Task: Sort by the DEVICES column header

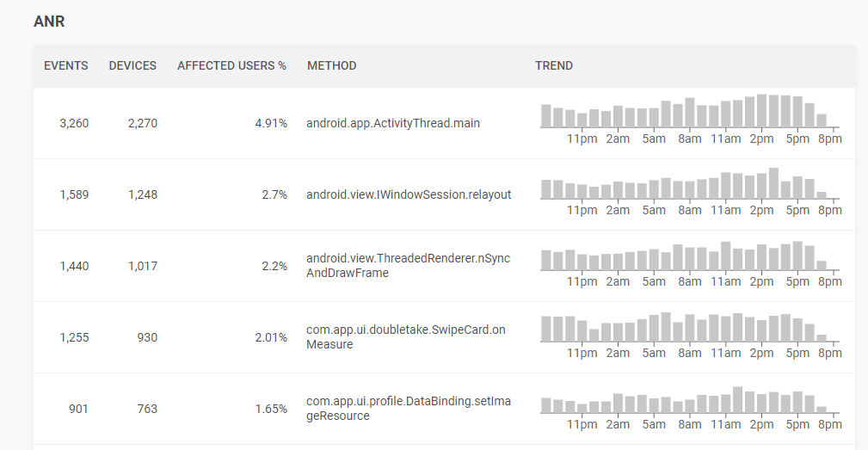Action: (x=132, y=66)
